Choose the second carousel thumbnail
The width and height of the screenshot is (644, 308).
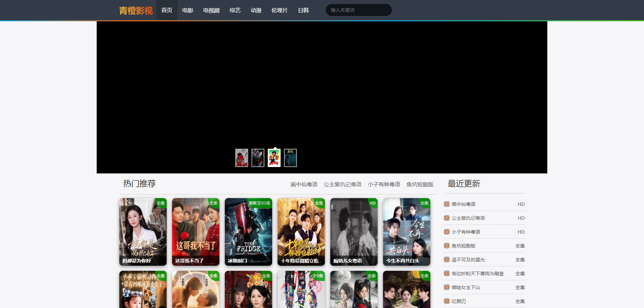[x=258, y=158]
